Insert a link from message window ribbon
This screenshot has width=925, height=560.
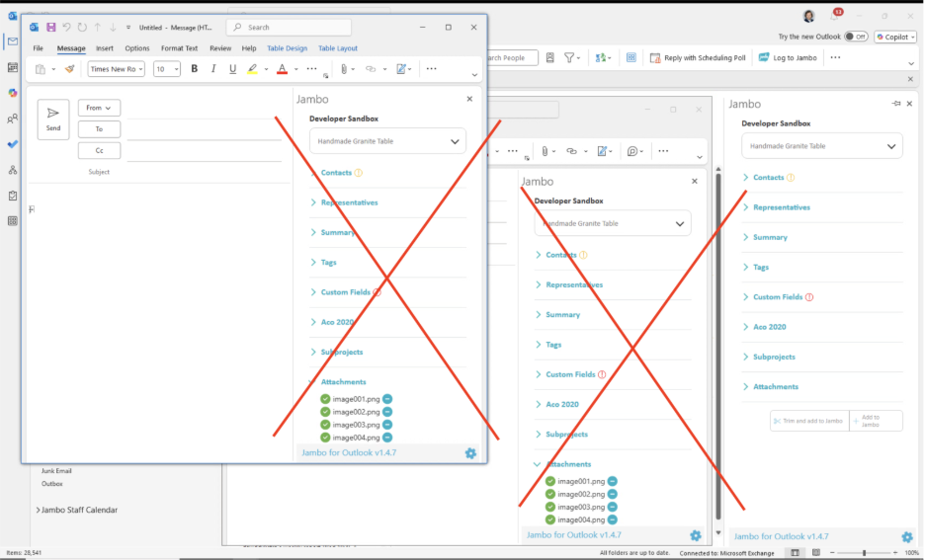click(x=371, y=69)
